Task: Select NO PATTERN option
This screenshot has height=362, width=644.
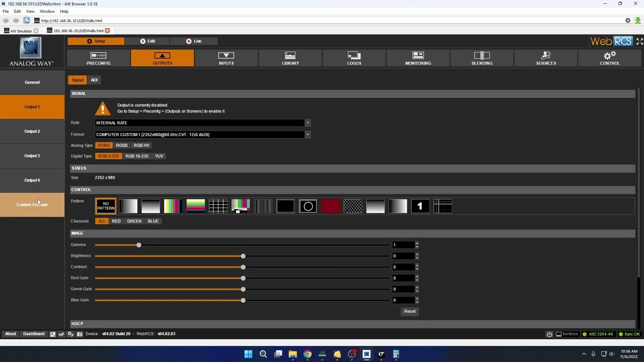Action: pos(106,206)
